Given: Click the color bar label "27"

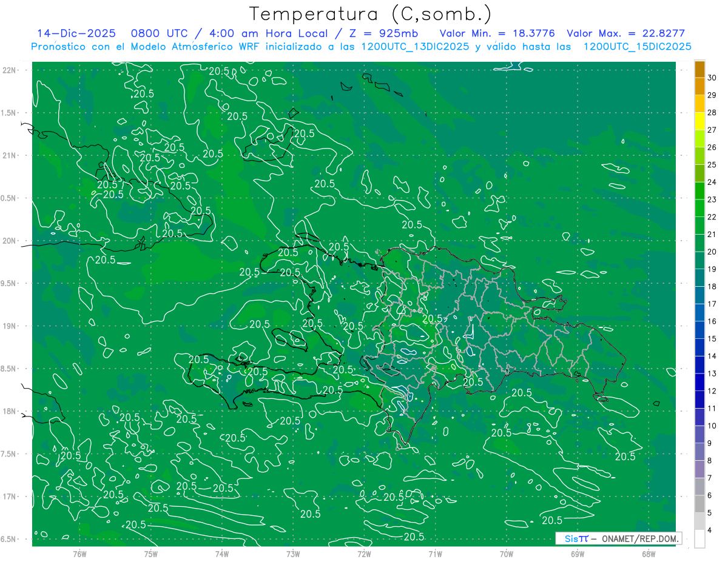Looking at the screenshot, I should tap(712, 130).
